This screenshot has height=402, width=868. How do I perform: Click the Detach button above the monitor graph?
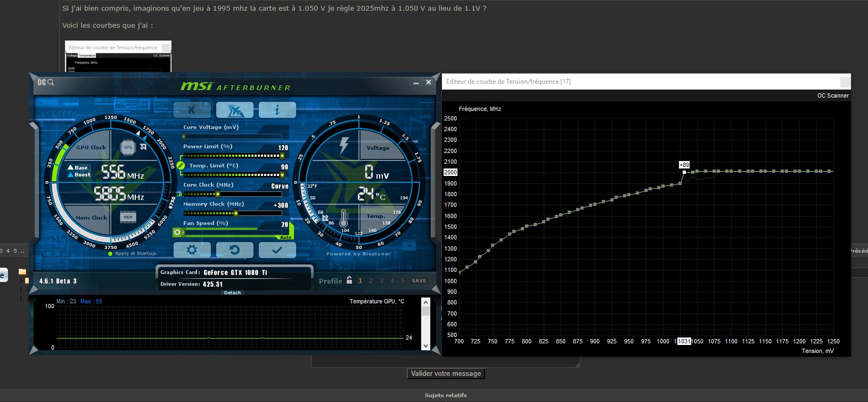[232, 292]
